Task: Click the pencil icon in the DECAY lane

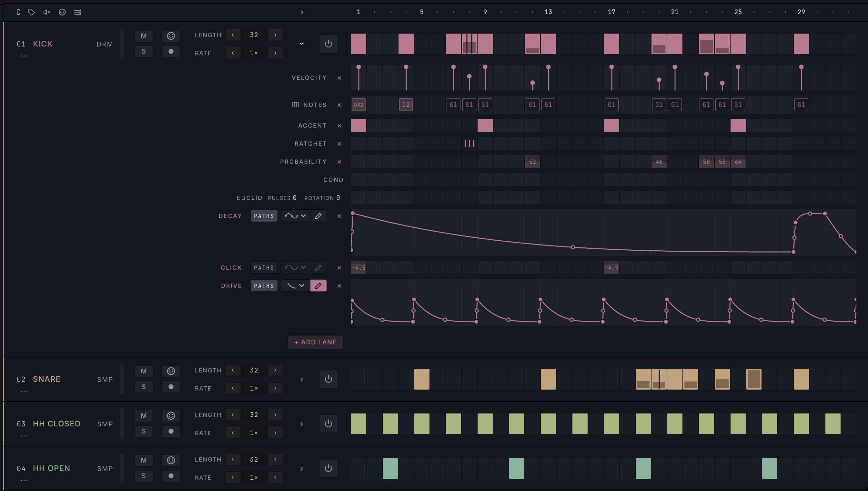Action: coord(318,216)
